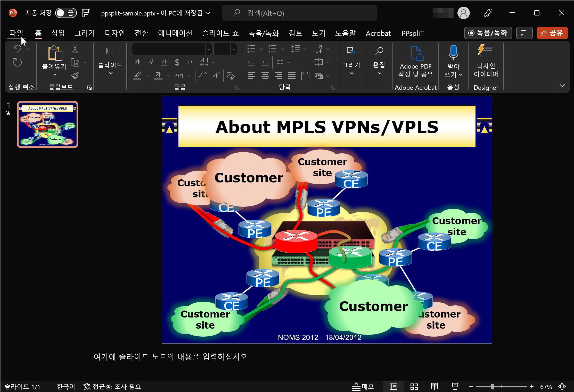Image resolution: width=574 pixels, height=392 pixels.
Task: Click the Format Painter brush icon
Action: tap(75, 76)
